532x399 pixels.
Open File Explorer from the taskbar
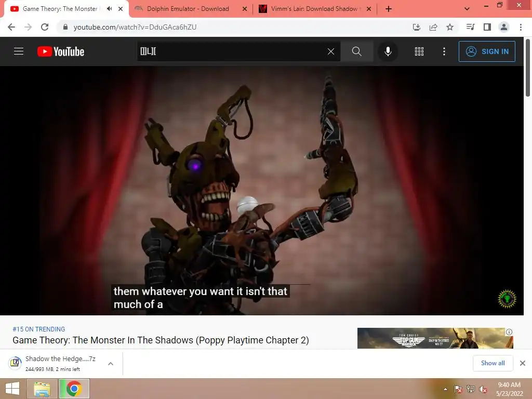click(42, 389)
